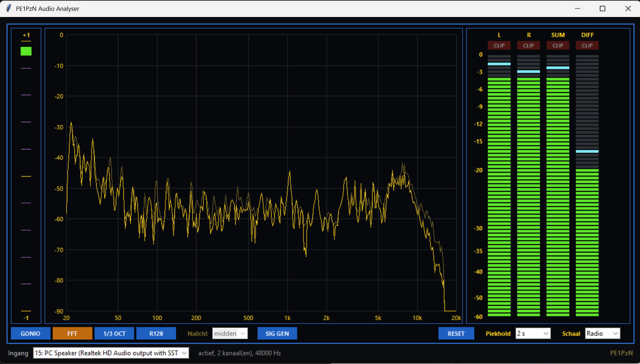Open the GONIO goniometer view

tap(30, 333)
